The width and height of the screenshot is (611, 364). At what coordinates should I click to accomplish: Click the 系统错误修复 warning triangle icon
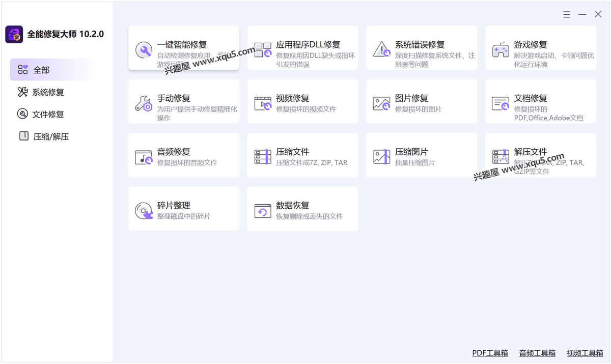(x=381, y=49)
